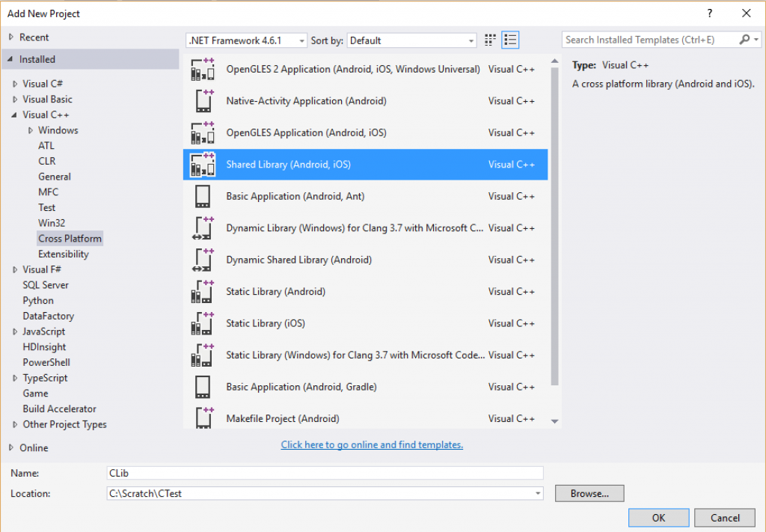Select the Cross Platform category
This screenshot has width=766, height=532.
coord(70,238)
